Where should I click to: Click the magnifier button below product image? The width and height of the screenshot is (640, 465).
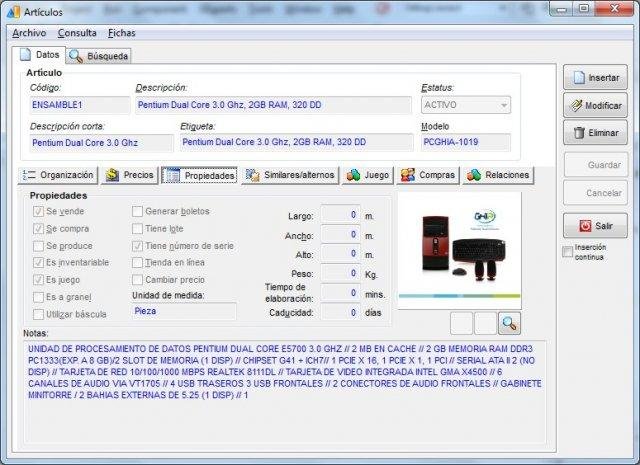click(509, 323)
